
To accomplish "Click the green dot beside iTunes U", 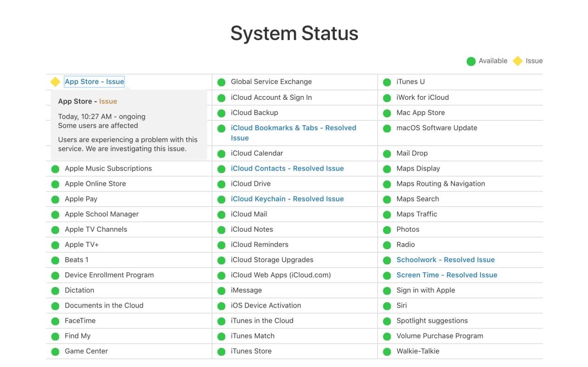I will pos(387,82).
